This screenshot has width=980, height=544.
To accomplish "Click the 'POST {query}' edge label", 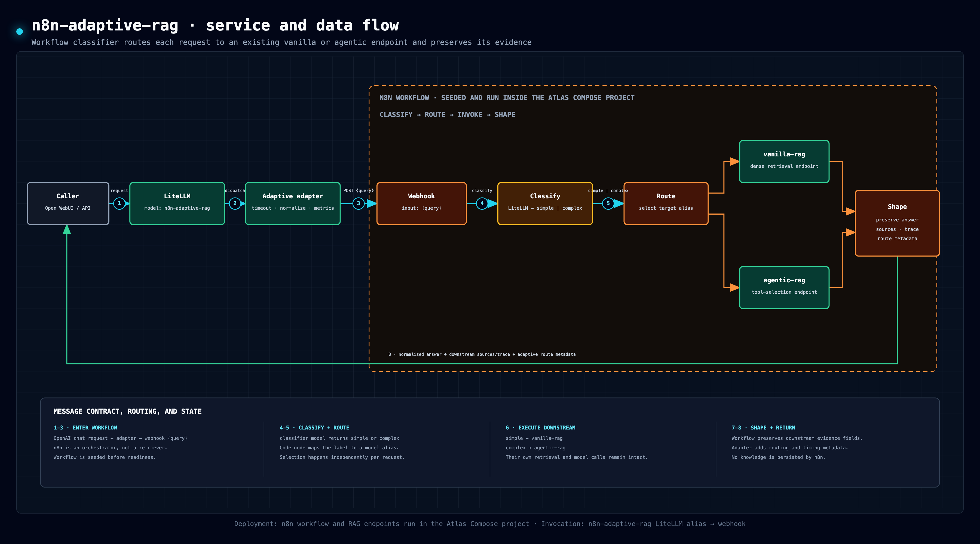I will 358,190.
